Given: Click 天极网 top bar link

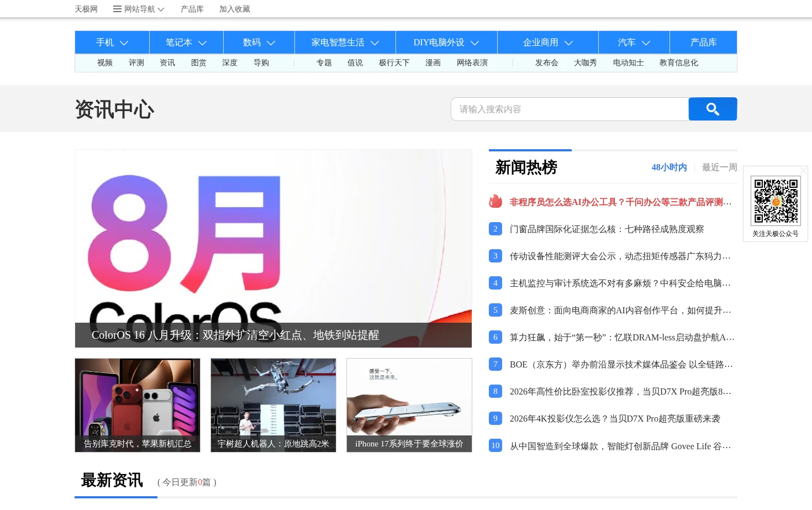Looking at the screenshot, I should pos(86,9).
